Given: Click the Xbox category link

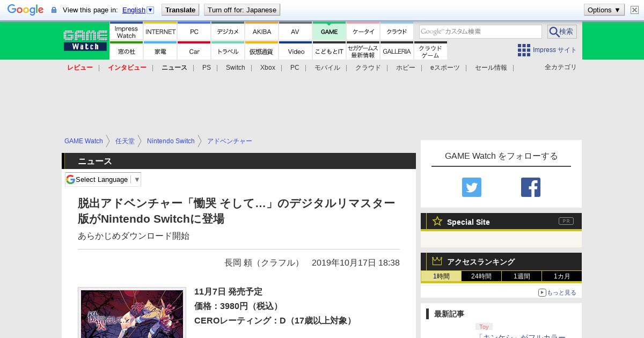Looking at the screenshot, I should 268,68.
